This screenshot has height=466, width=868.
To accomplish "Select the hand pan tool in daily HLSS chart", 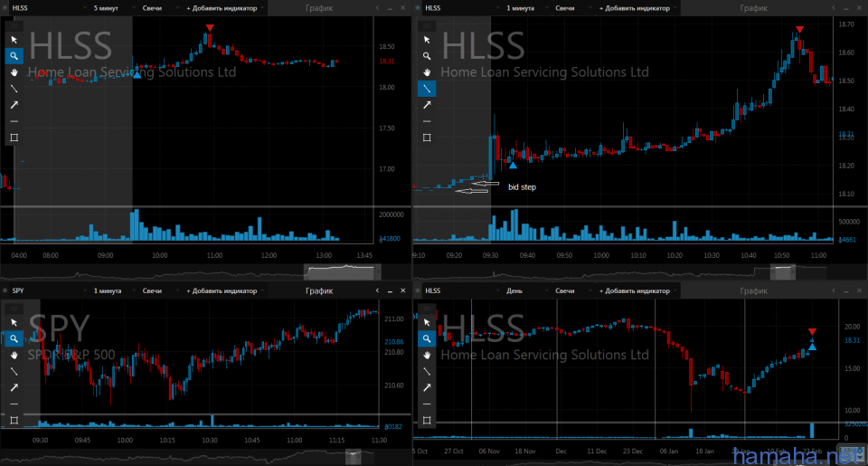I will coord(427,356).
